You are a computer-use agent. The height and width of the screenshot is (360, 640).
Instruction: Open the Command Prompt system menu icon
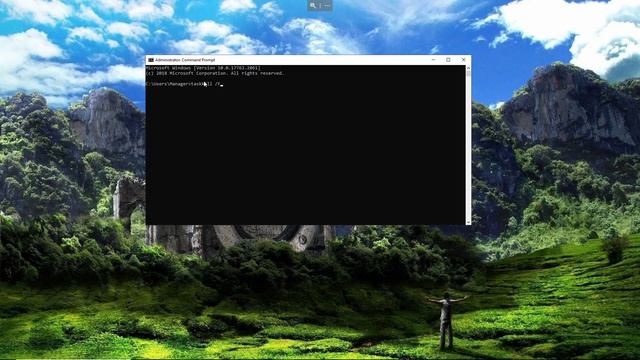click(x=151, y=60)
